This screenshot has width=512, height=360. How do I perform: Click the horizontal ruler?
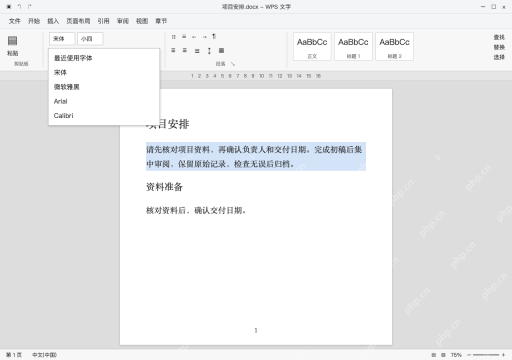[256, 76]
